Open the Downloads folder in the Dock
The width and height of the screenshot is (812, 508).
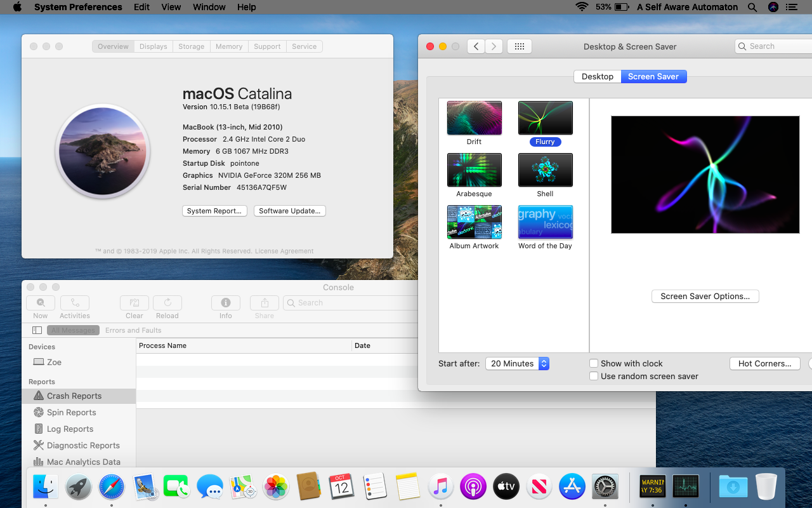[733, 487]
